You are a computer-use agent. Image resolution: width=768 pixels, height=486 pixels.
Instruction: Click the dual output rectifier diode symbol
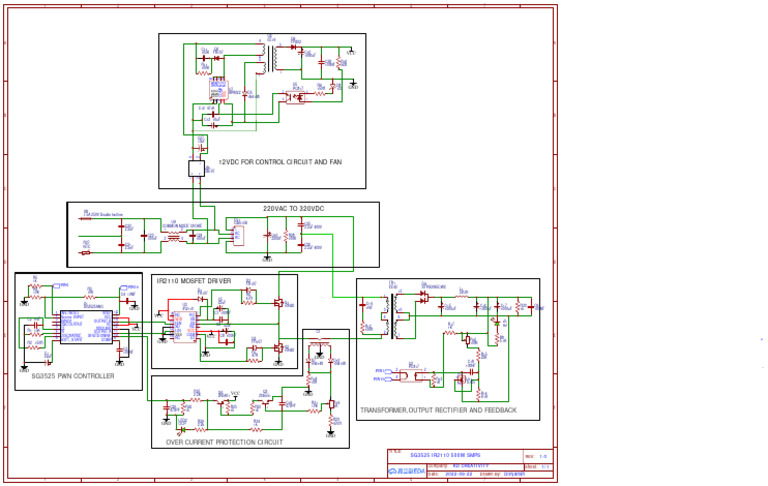click(x=424, y=297)
